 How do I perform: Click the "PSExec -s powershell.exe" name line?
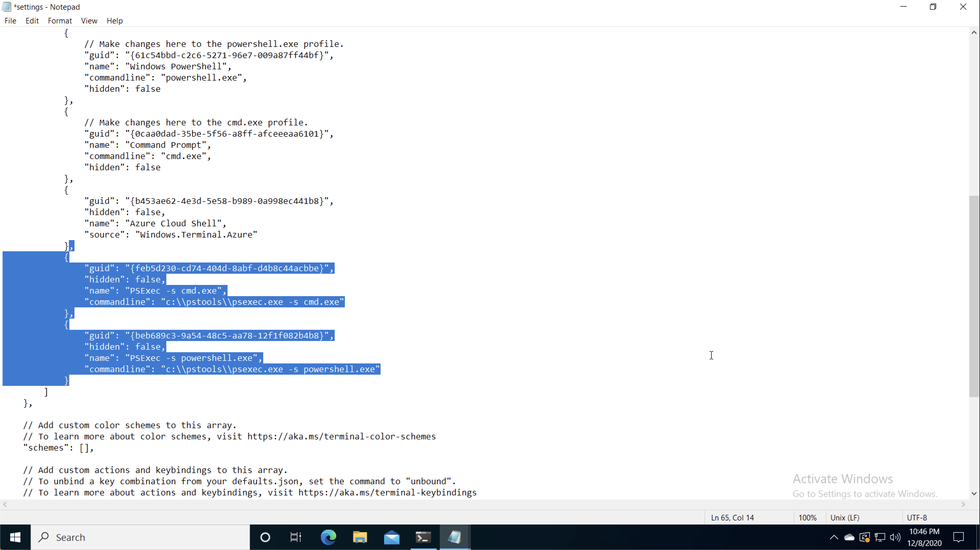click(173, 358)
